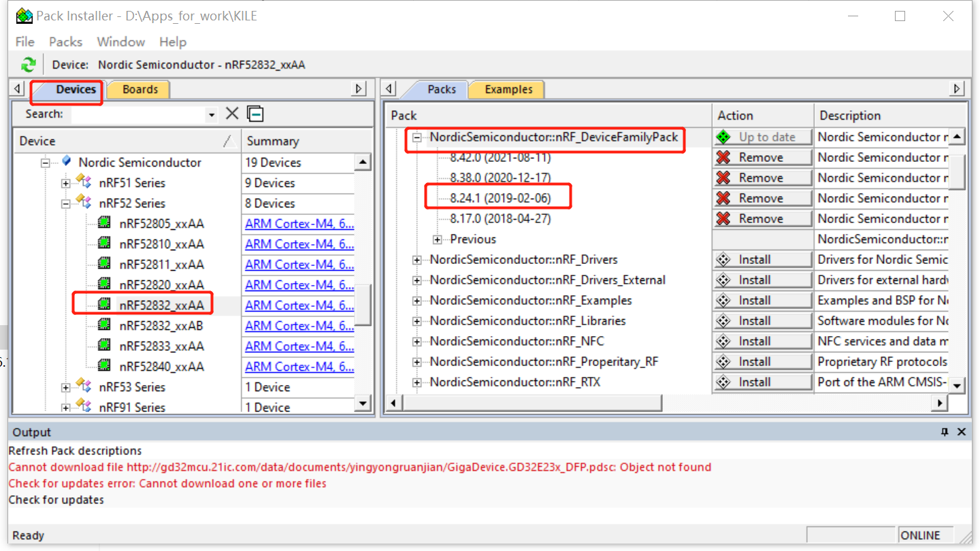Open ARM Cortex-M4 link for nRF52805_xxAA

tap(299, 224)
